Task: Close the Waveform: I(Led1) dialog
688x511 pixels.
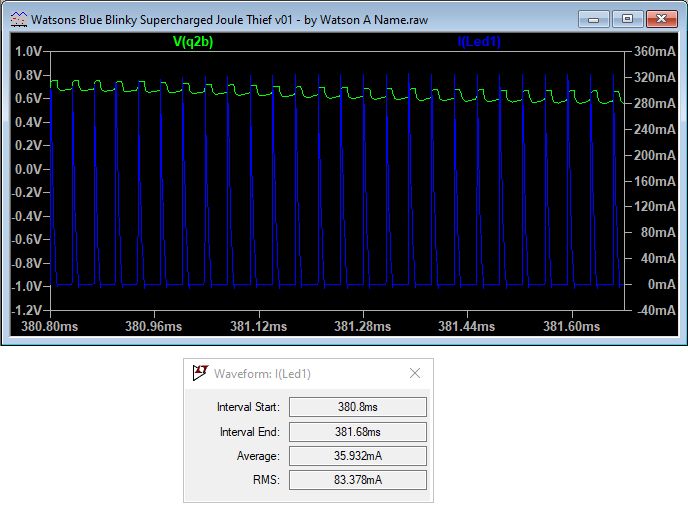Action: pos(415,373)
